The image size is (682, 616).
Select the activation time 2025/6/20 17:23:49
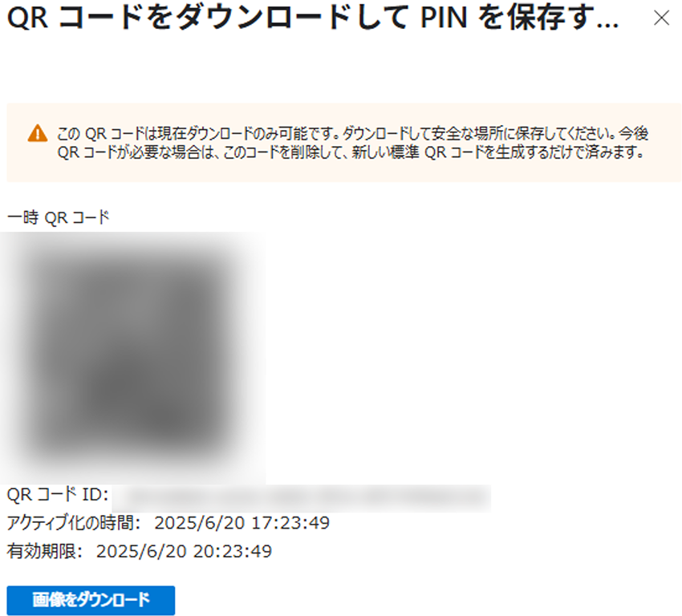point(242,523)
